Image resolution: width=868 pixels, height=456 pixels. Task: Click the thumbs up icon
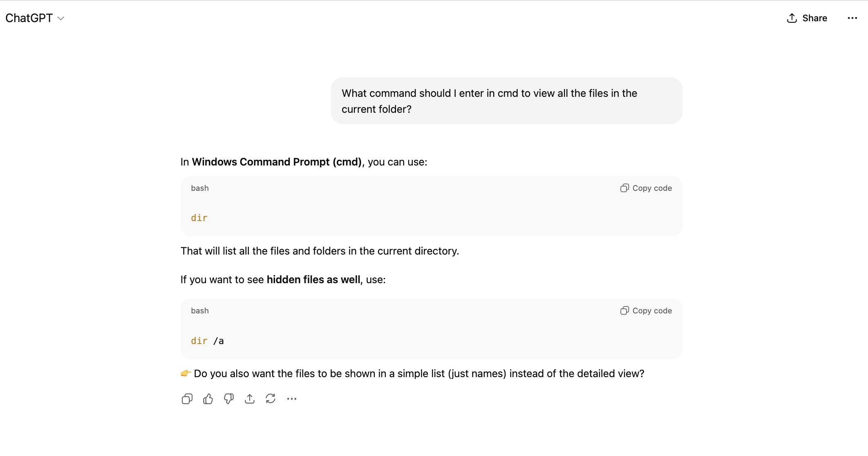208,399
